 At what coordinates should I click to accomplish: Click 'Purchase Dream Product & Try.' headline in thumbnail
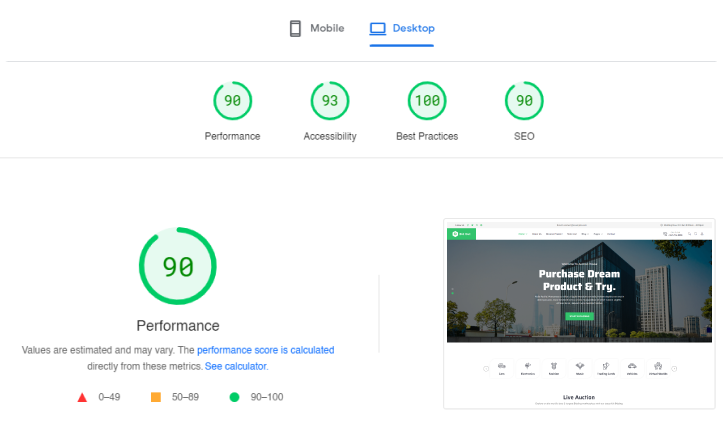tap(579, 280)
